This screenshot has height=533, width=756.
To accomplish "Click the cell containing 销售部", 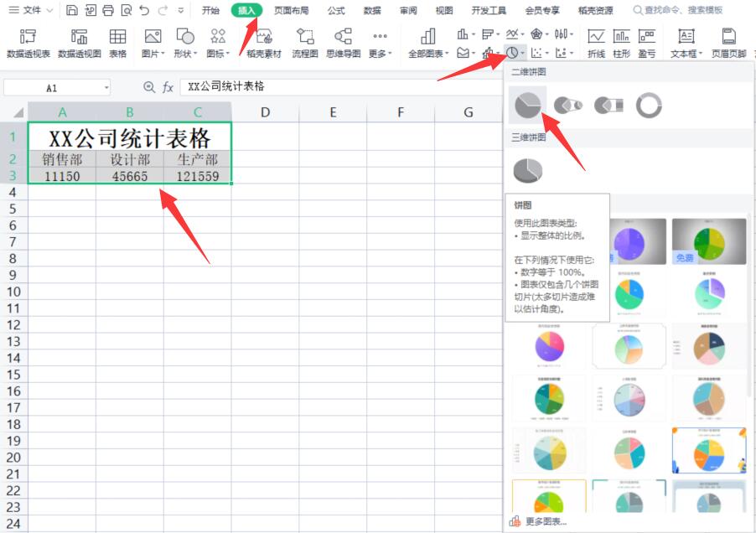I will (x=62, y=159).
